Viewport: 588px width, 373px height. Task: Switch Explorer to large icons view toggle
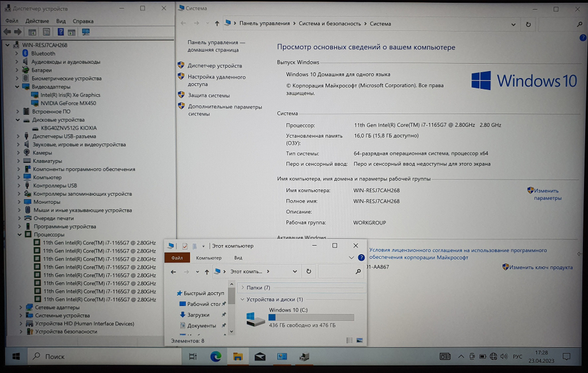tap(359, 340)
